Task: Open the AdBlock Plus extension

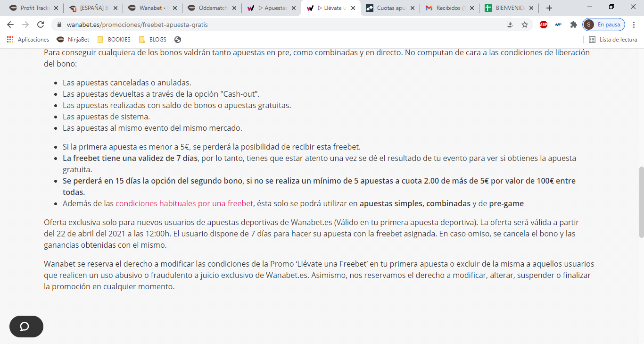Action: (544, 25)
